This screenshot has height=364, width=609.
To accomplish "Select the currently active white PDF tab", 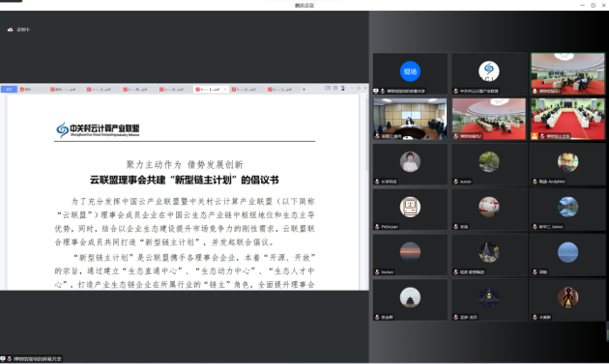I will (x=211, y=89).
